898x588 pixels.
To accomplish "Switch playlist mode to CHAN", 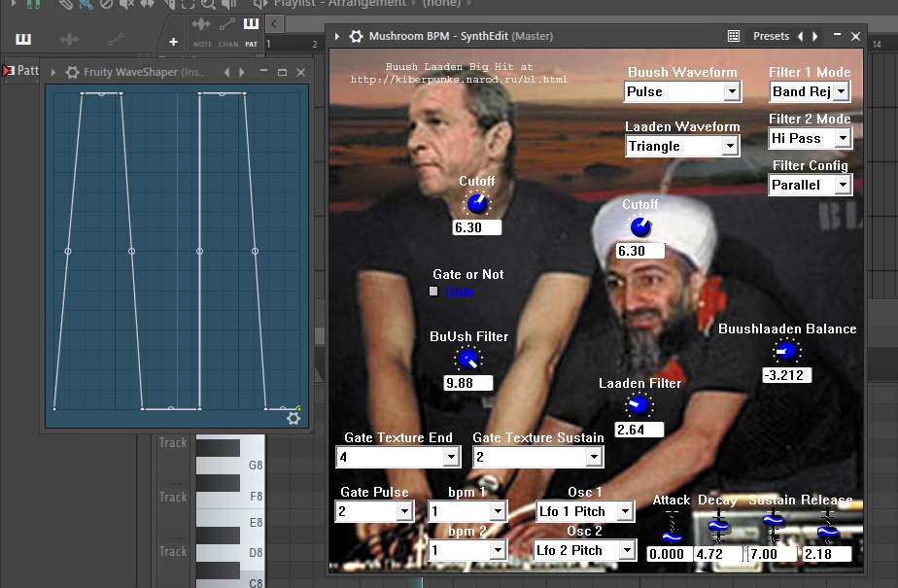I will coord(228,32).
